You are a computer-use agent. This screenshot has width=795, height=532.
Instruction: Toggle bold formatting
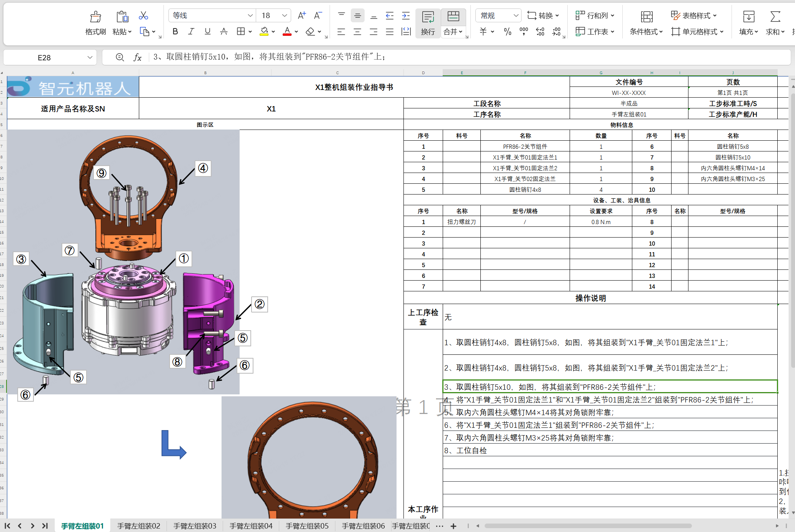(175, 32)
